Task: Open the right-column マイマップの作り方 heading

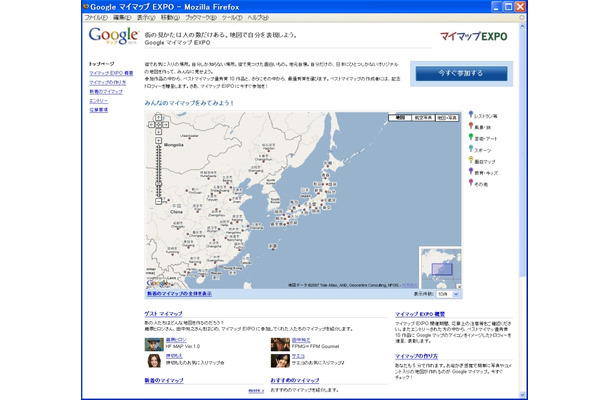Action: (416, 356)
